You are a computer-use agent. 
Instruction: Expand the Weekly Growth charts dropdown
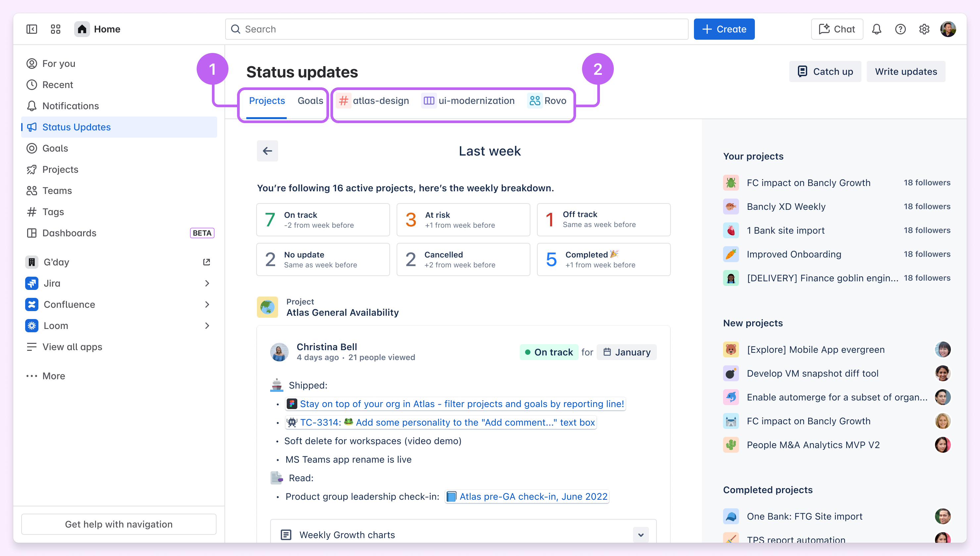(640, 534)
